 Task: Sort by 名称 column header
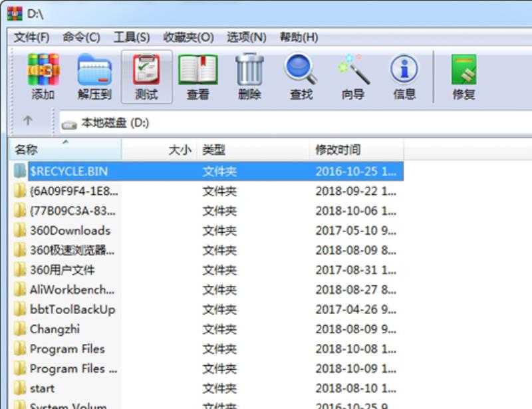[65, 150]
